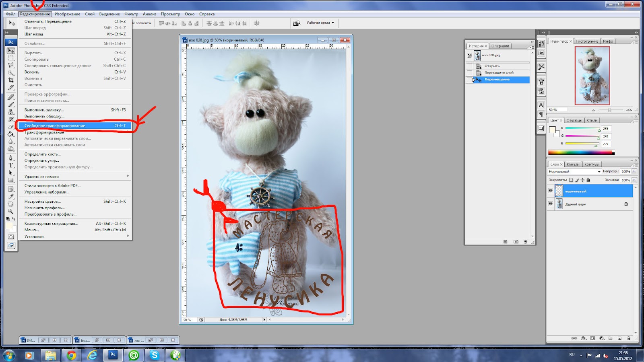Expand the Рабочая среда workspace dropdown
The width and height of the screenshot is (644, 362).
320,23
